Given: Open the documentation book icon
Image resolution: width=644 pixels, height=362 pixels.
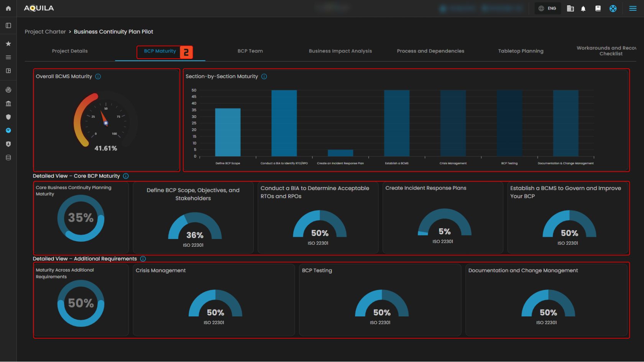Looking at the screenshot, I should 598,8.
